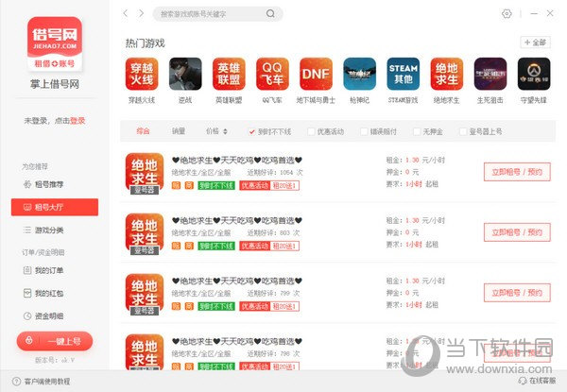The image size is (567, 392).
Task: Click the 热门游戏 heading
Action: (145, 43)
